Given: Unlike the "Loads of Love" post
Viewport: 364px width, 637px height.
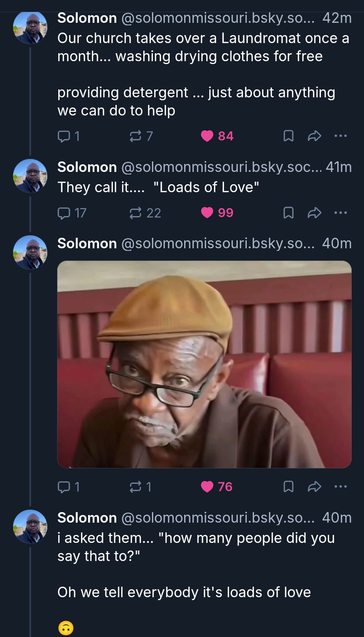Looking at the screenshot, I should (207, 213).
